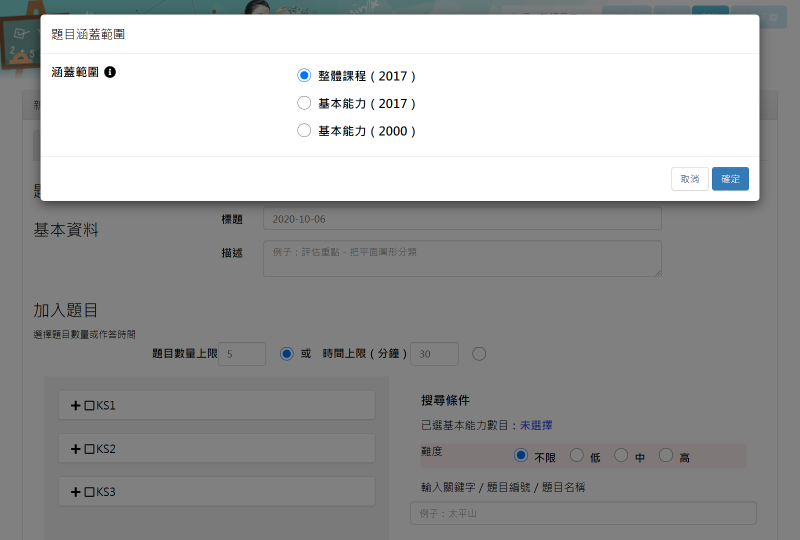This screenshot has height=540, width=800.
Task: Click the info icon beside 涵蓋範圍
Action: point(110,73)
